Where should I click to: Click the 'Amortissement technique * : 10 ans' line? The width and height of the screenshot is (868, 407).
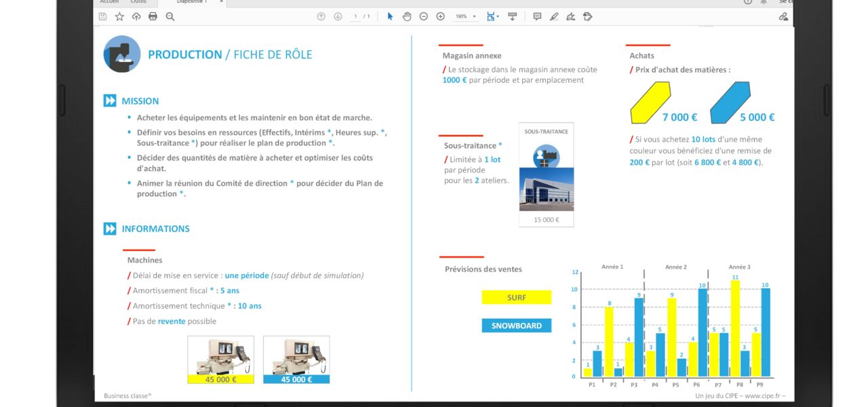[195, 306]
